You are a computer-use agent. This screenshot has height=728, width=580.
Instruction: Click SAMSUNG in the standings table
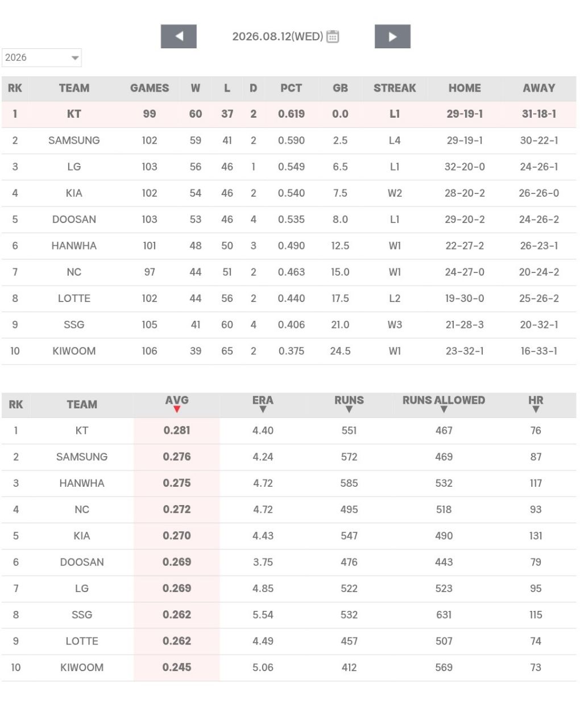point(74,140)
